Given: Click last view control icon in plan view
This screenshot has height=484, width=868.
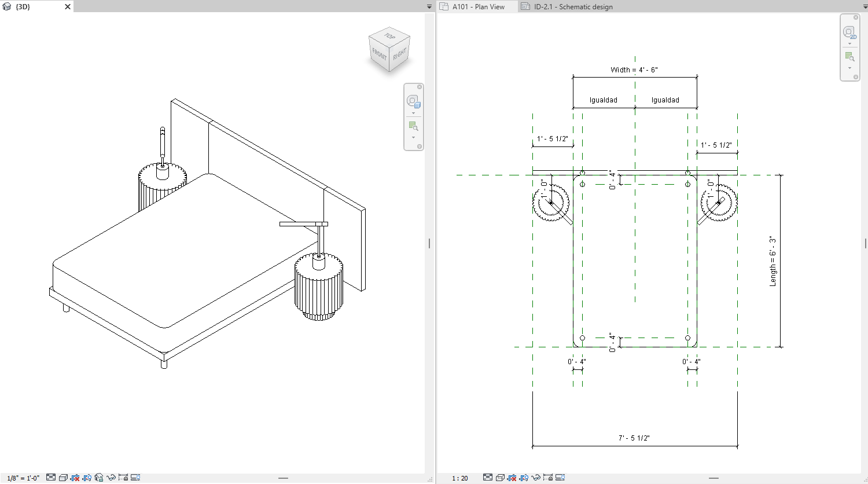Looking at the screenshot, I should pos(560,478).
